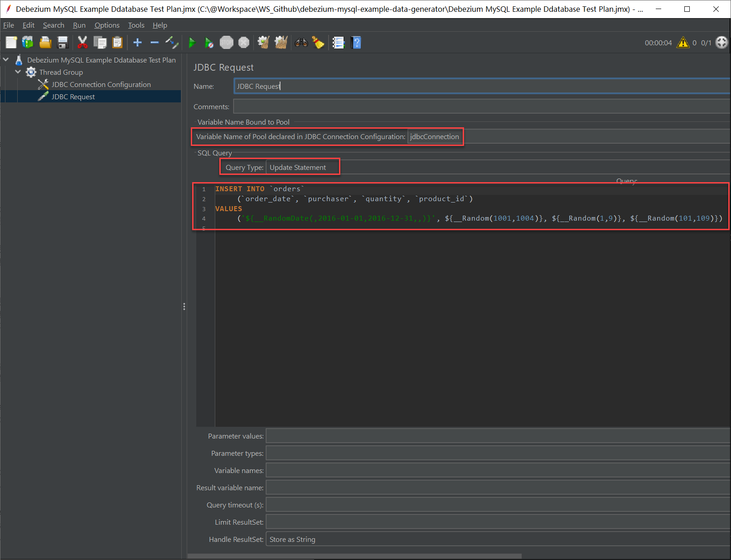The height and width of the screenshot is (560, 731).
Task: Open the Query Type dropdown
Action: click(x=498, y=167)
